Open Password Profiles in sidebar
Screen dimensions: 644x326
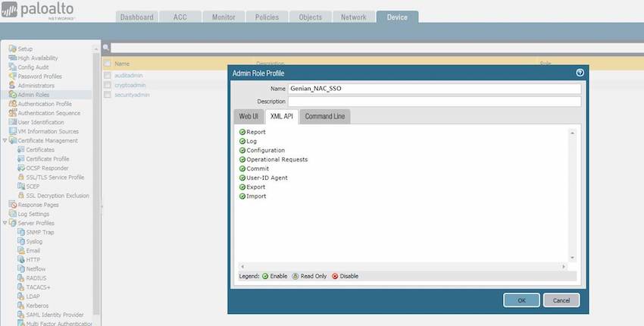[x=39, y=77]
